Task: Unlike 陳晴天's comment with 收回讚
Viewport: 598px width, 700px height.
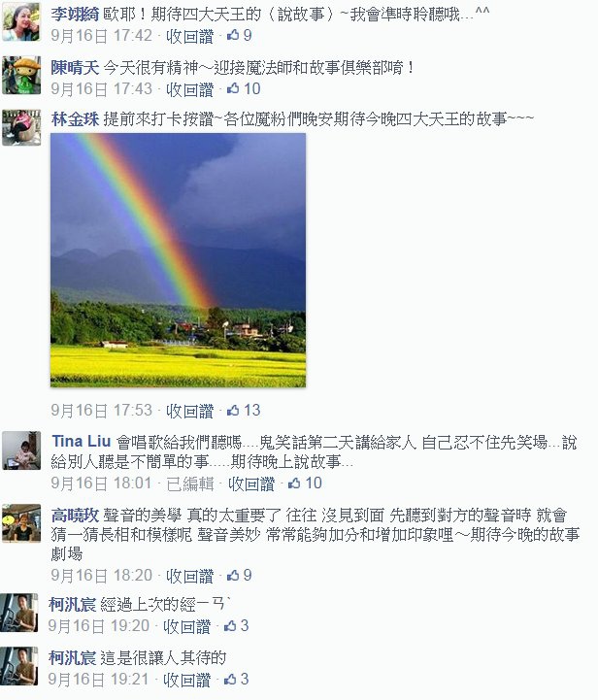Action: click(189, 89)
